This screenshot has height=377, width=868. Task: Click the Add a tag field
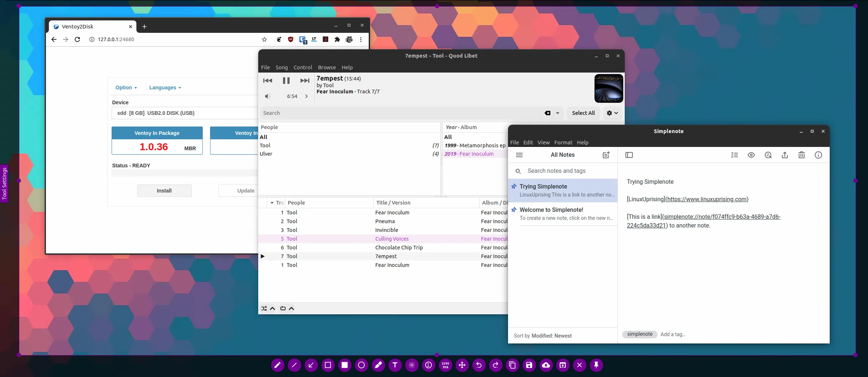[x=673, y=334]
